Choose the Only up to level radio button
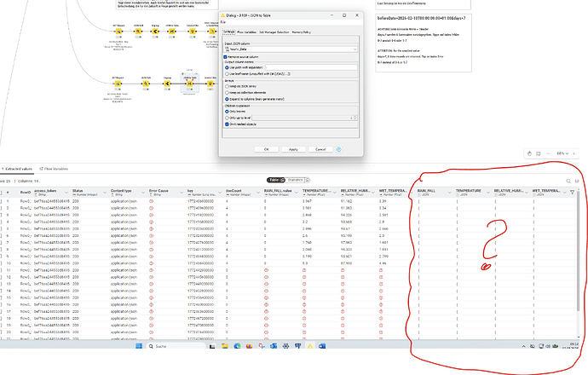 227,118
